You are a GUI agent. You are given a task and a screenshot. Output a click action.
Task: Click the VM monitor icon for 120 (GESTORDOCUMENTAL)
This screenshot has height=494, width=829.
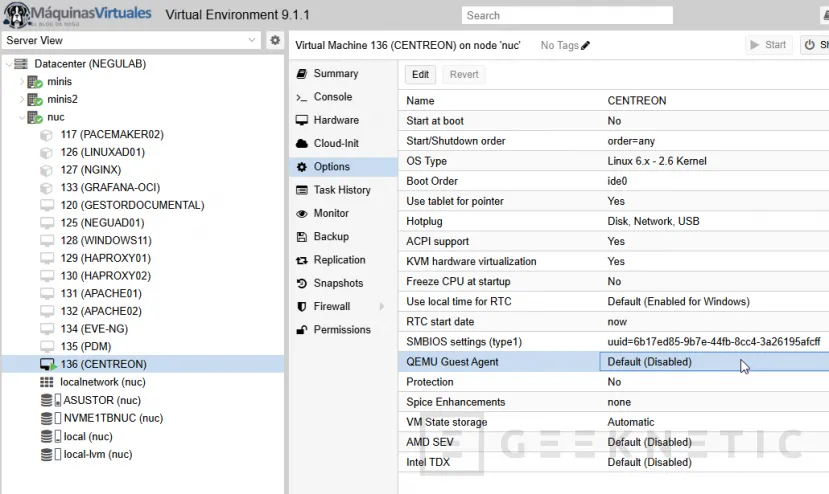(x=47, y=205)
